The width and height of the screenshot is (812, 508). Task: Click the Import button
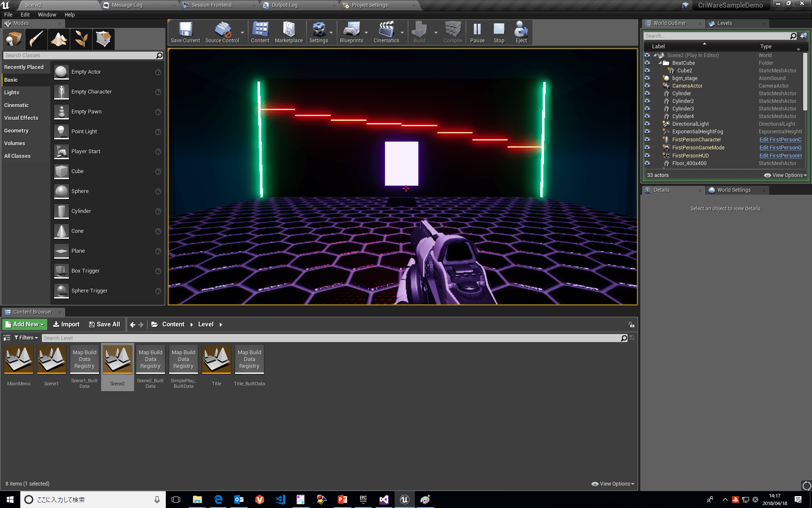pyautogui.click(x=66, y=324)
